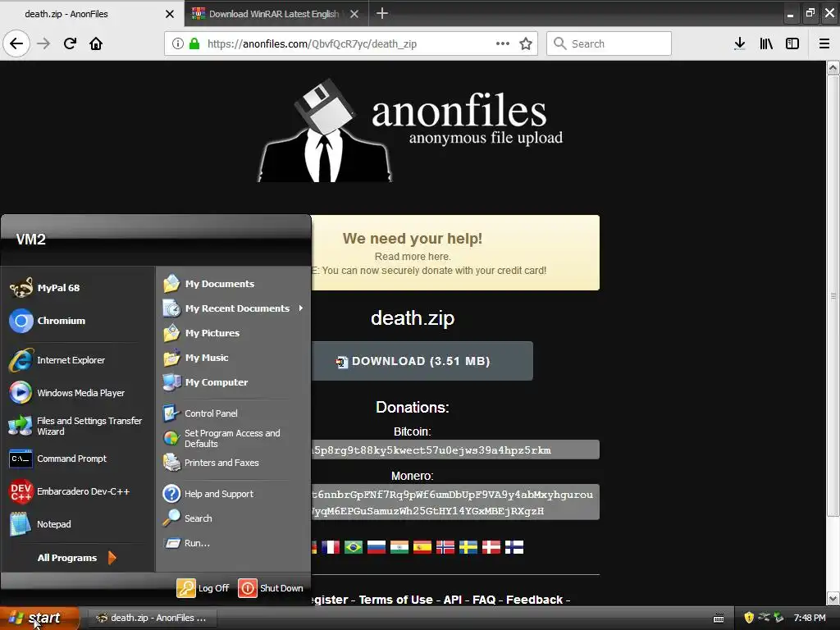
Task: Open Control Panel
Action: click(233, 413)
